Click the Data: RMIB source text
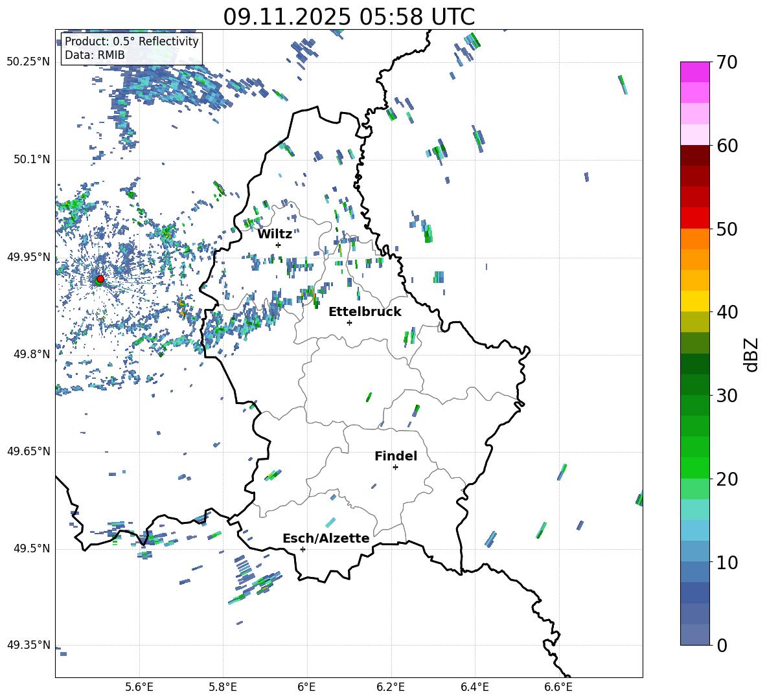This screenshot has height=700, width=767. (95, 55)
